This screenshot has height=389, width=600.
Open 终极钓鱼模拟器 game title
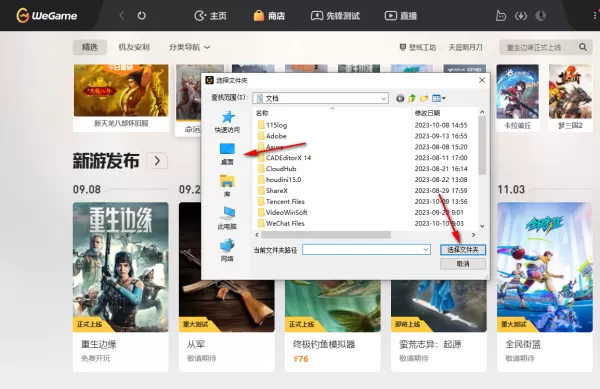tap(324, 344)
